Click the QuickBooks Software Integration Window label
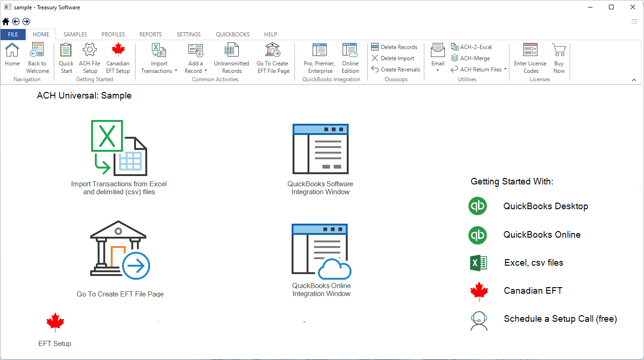The height and width of the screenshot is (360, 644). pyautogui.click(x=321, y=188)
